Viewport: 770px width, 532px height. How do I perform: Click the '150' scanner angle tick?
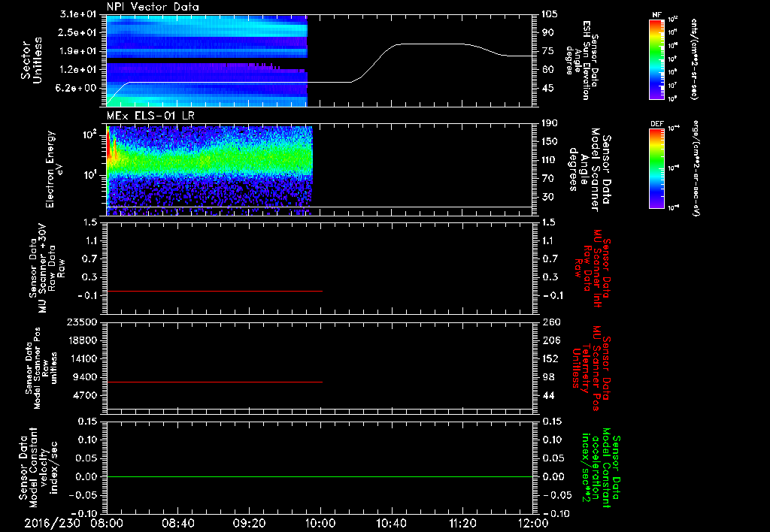[550, 141]
